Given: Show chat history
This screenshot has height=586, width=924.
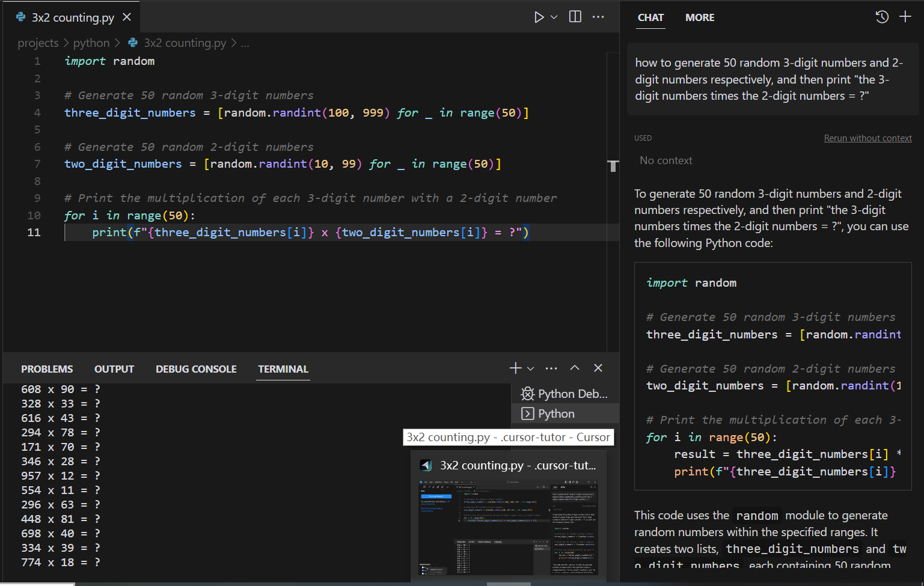Looking at the screenshot, I should (x=882, y=17).
